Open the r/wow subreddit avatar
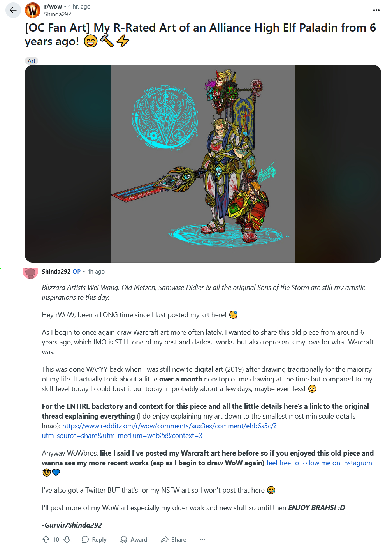The height and width of the screenshot is (558, 392). (33, 10)
